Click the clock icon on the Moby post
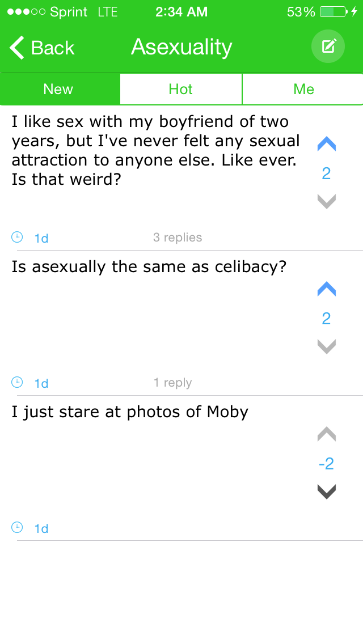This screenshot has height=644, width=363. [17, 527]
